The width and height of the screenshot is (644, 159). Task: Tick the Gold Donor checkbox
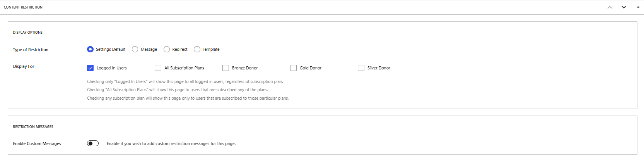(293, 68)
